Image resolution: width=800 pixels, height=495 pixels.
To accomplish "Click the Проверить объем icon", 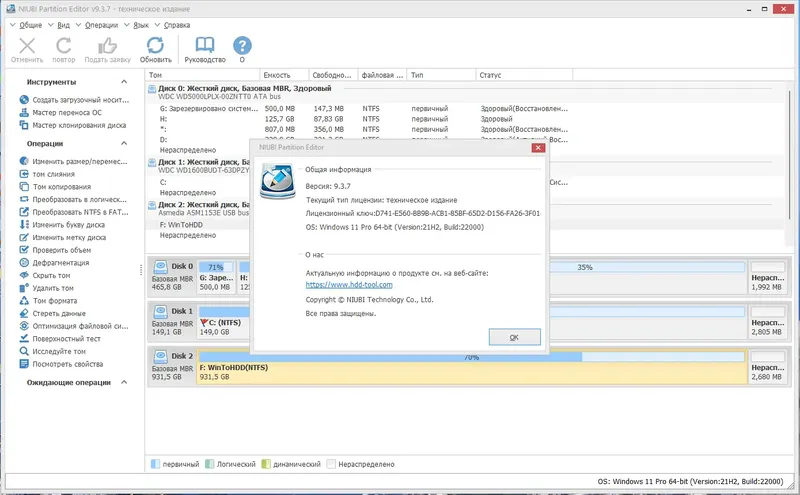I will point(24,250).
